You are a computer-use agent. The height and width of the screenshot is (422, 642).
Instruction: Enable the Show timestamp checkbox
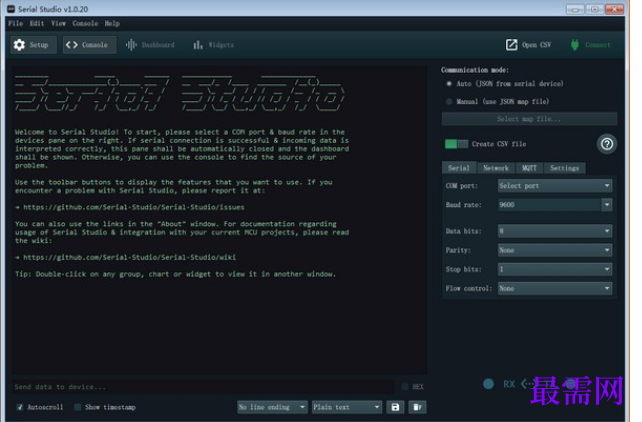[78, 407]
